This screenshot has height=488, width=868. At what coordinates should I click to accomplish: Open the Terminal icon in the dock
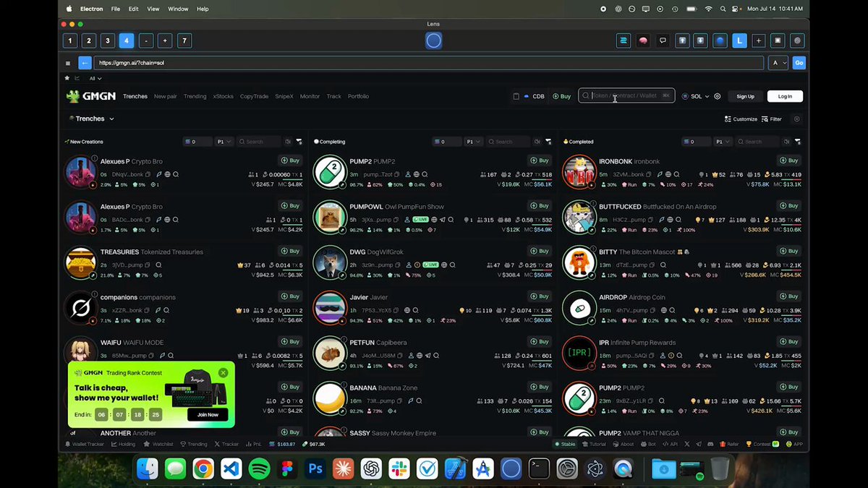[539, 469]
